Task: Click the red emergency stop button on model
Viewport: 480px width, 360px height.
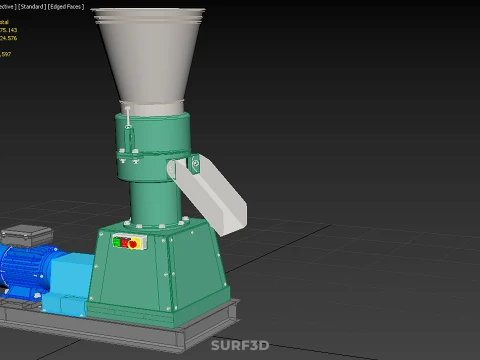Action: [x=133, y=244]
